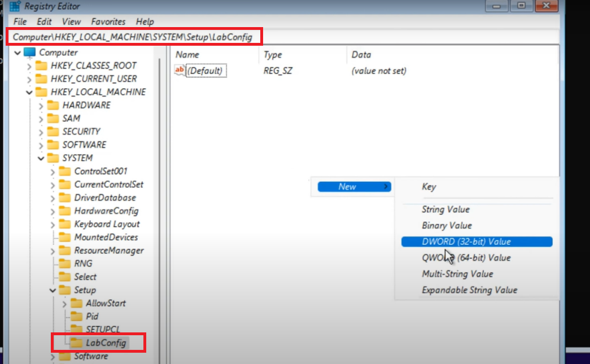Click the REG_SZ type cell
This screenshot has width=590, height=364.
click(x=278, y=71)
